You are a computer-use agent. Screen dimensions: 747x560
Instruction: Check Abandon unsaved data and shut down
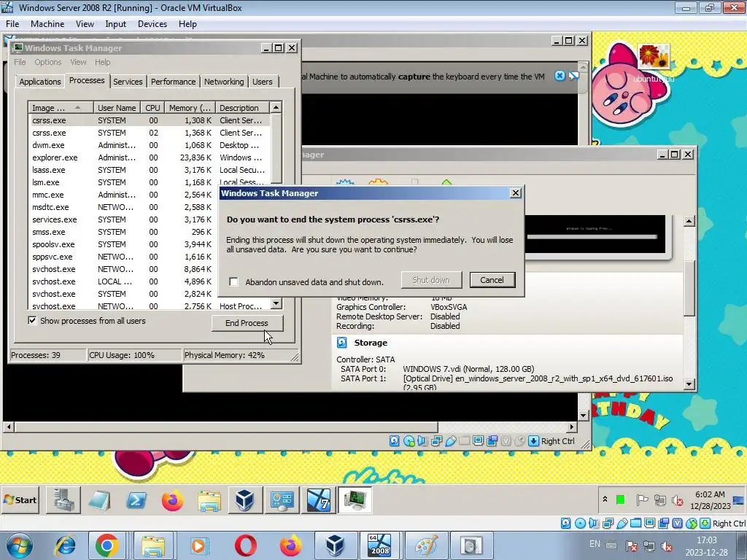tap(233, 282)
